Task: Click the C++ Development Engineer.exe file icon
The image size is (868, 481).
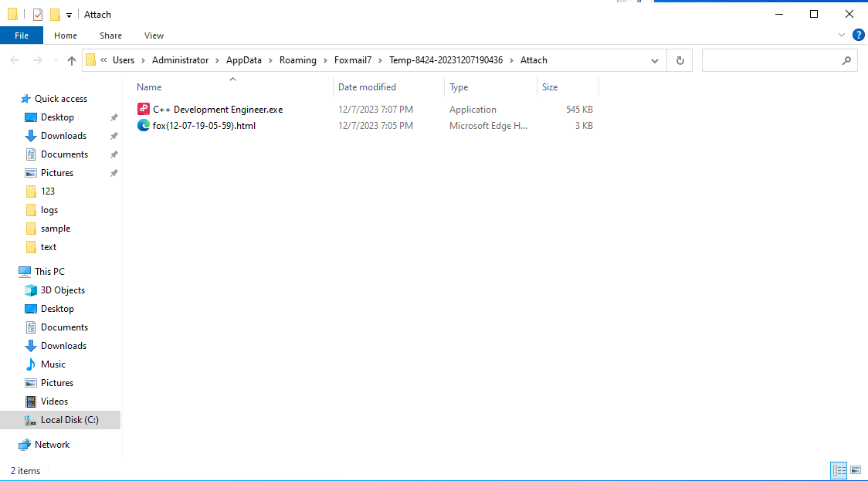Action: point(144,110)
